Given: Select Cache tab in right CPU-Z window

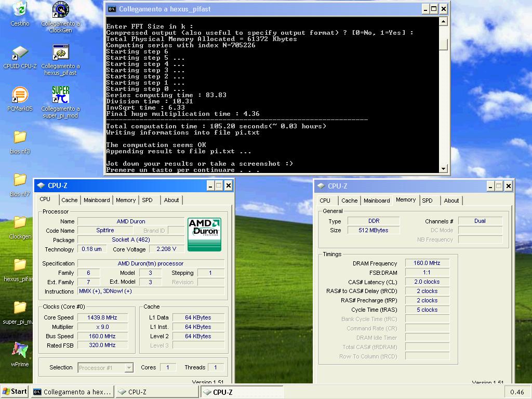Looking at the screenshot, I should coord(350,201).
